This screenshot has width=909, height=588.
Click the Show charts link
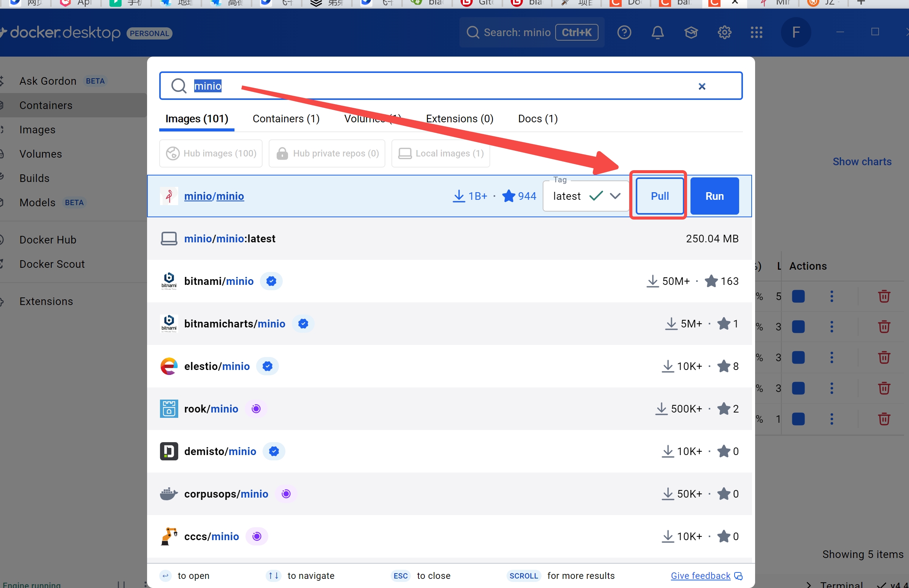(x=861, y=162)
